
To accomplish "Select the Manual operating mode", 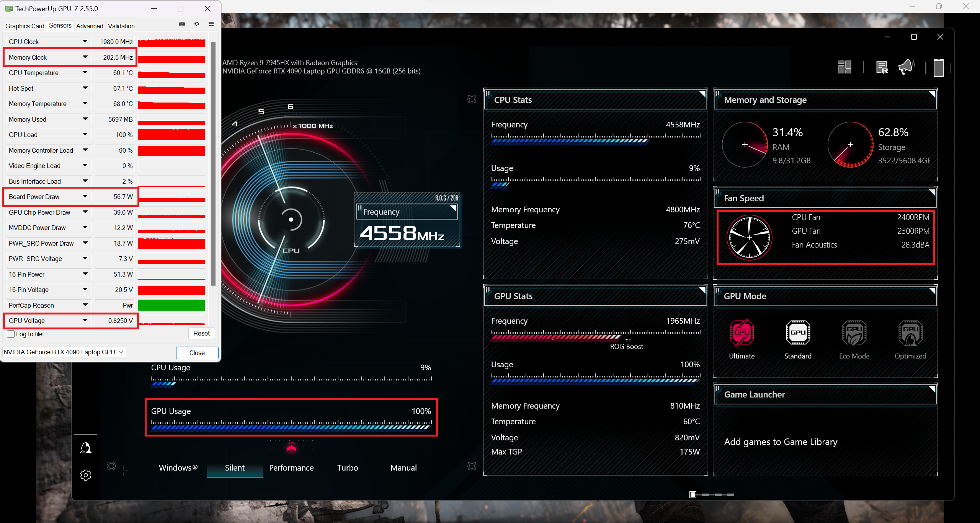I will (x=403, y=468).
